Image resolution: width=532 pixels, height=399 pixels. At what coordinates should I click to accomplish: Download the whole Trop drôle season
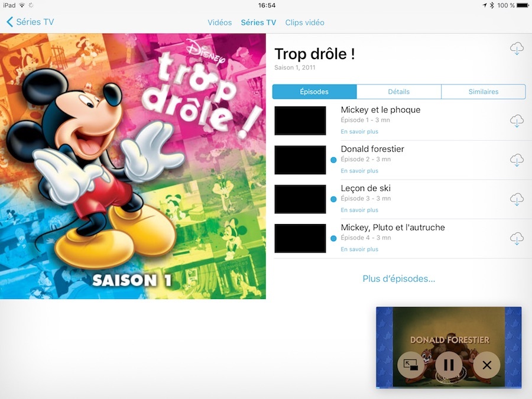point(517,49)
